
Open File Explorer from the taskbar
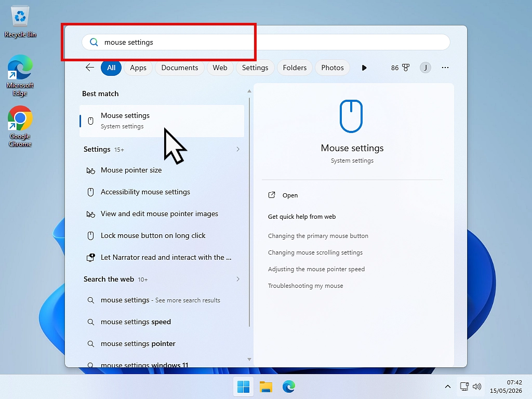pos(266,387)
